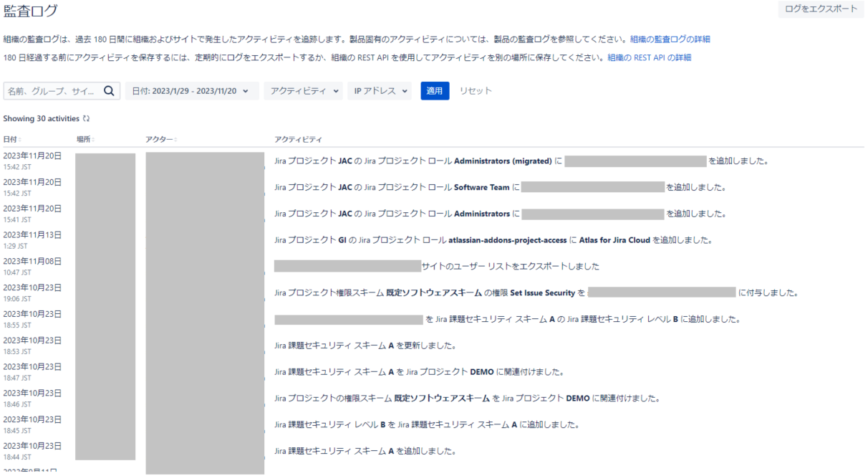Screen dimensions: 868x476
Task: Click the sort arrows next to アクター header
Action: (175, 139)
